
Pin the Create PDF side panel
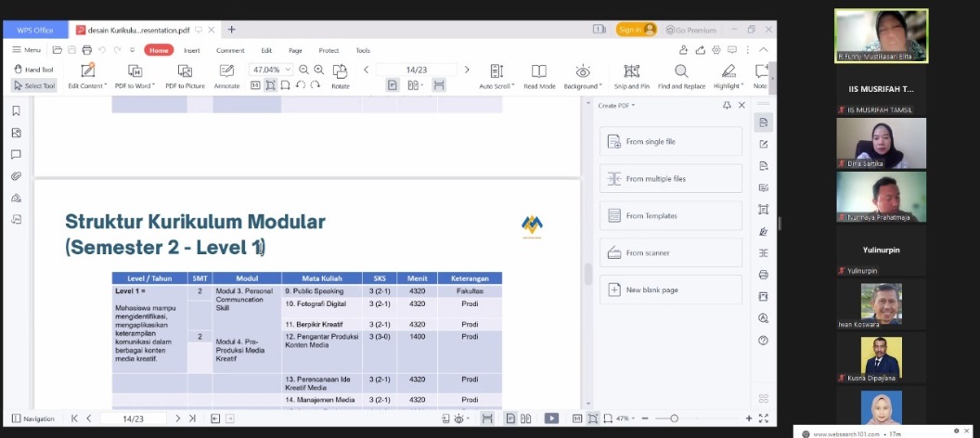[x=727, y=106]
